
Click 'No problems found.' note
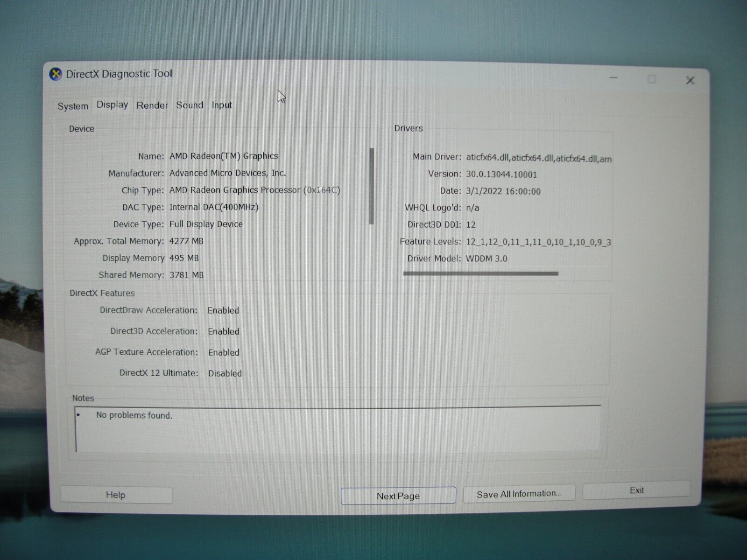point(134,415)
